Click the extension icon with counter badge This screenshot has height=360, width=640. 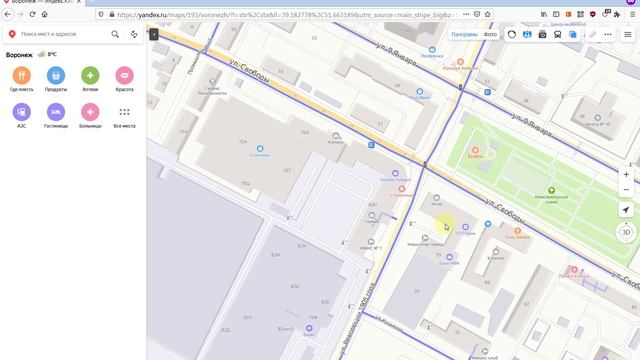tap(606, 13)
